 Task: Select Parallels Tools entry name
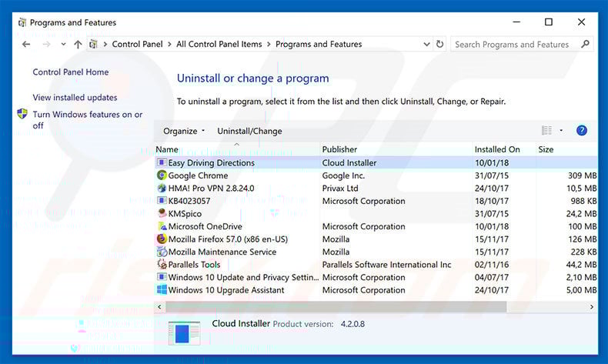coord(194,265)
